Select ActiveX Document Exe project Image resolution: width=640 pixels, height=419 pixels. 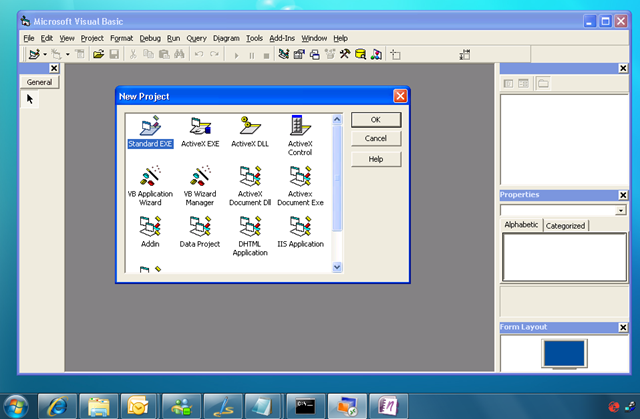click(x=300, y=186)
